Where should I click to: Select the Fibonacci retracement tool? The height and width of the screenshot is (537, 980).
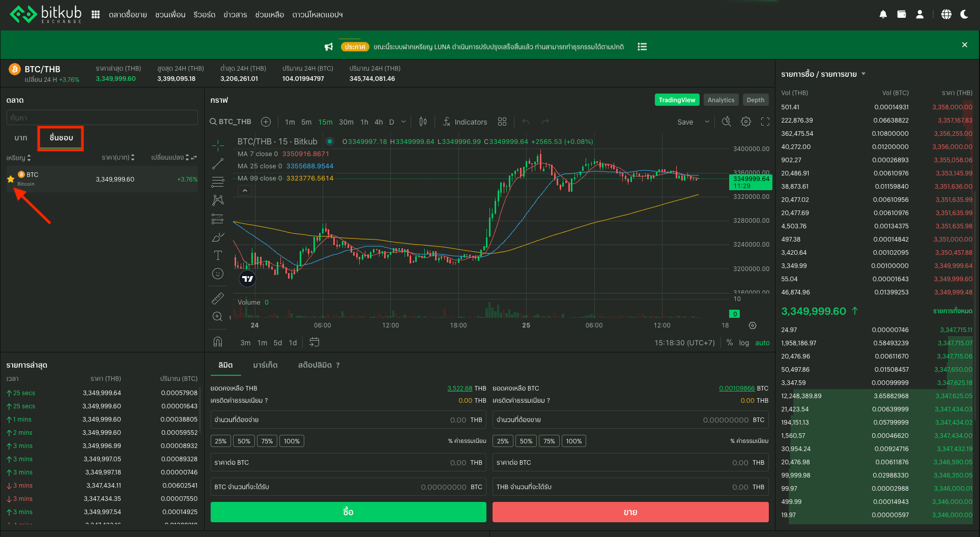click(218, 182)
